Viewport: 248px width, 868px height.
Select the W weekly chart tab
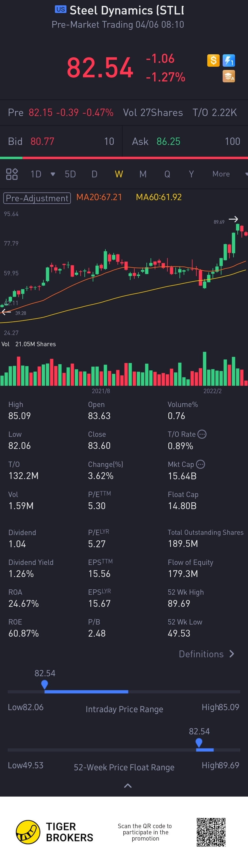pyautogui.click(x=119, y=174)
